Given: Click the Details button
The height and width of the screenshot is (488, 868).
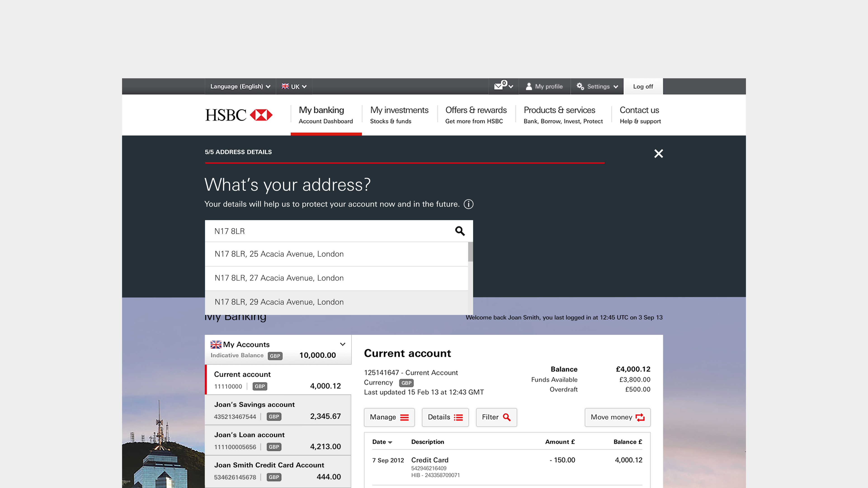Looking at the screenshot, I should click(445, 417).
